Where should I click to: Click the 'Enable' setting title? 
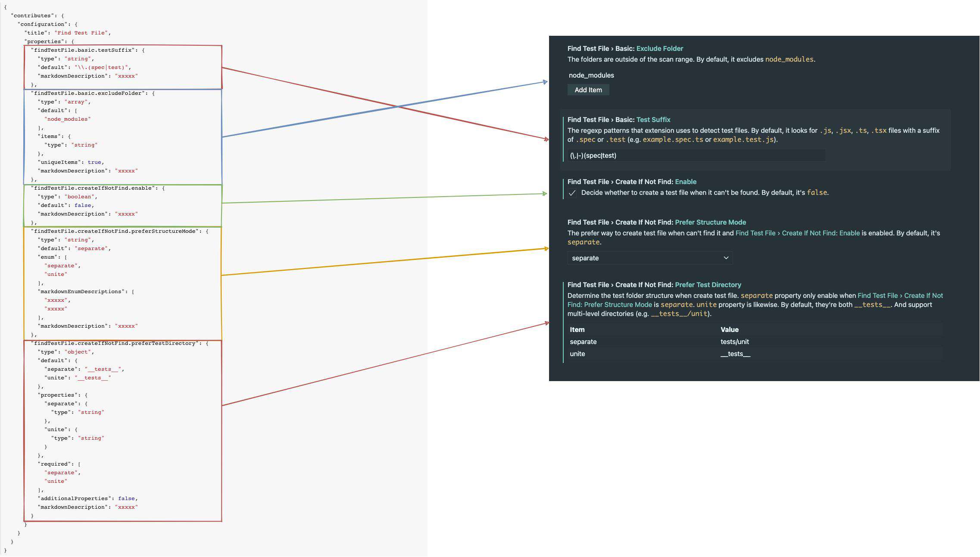[x=685, y=181]
